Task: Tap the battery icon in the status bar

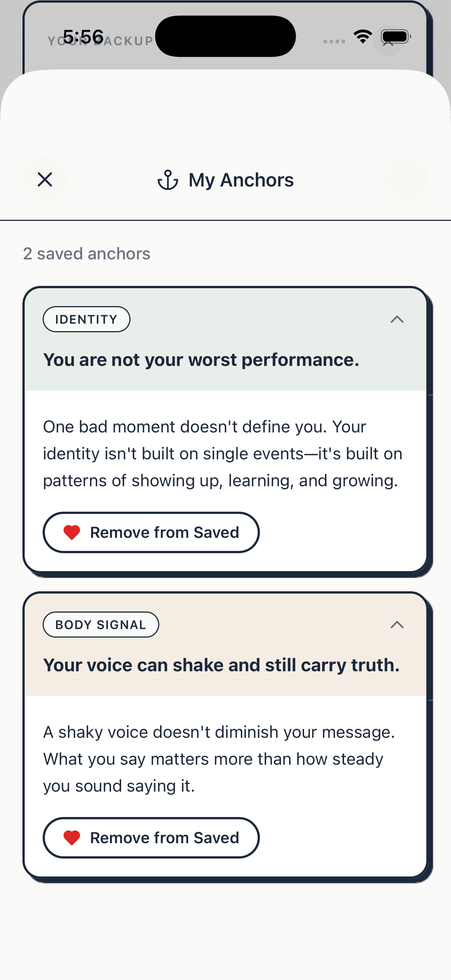Action: point(394,37)
